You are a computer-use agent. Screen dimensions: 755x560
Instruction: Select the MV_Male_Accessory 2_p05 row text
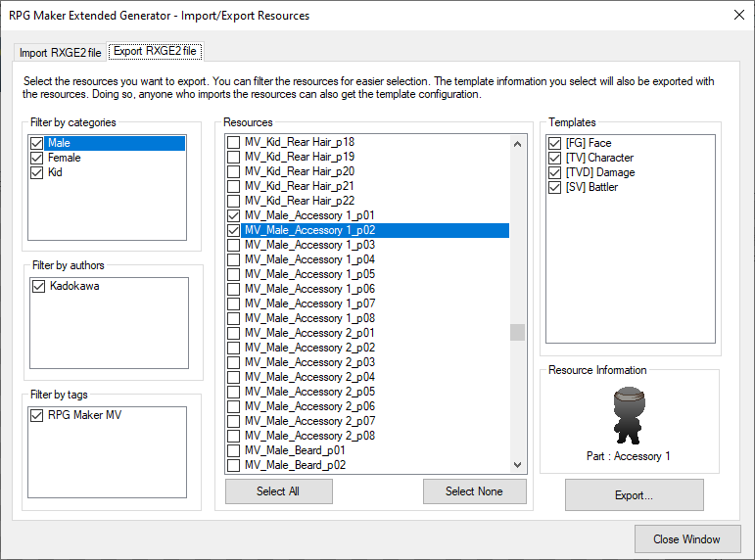pos(309,392)
